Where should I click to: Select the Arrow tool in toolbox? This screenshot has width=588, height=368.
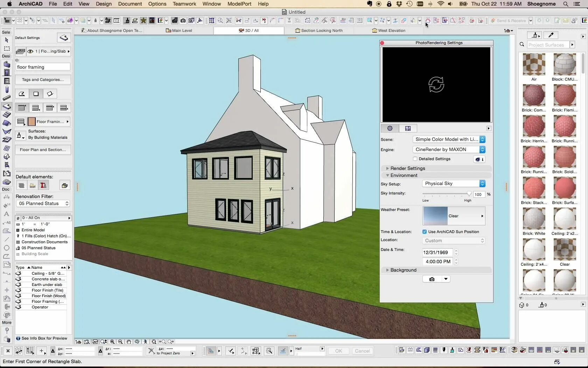point(6,40)
